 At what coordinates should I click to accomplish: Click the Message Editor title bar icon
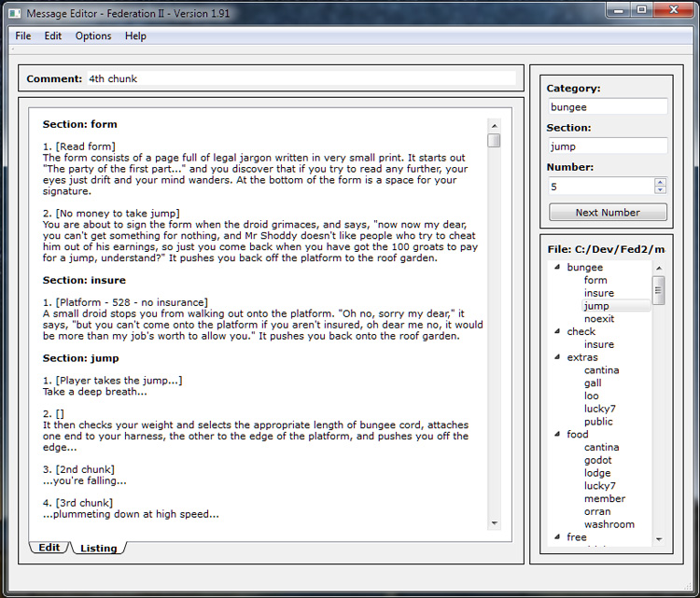[15, 13]
